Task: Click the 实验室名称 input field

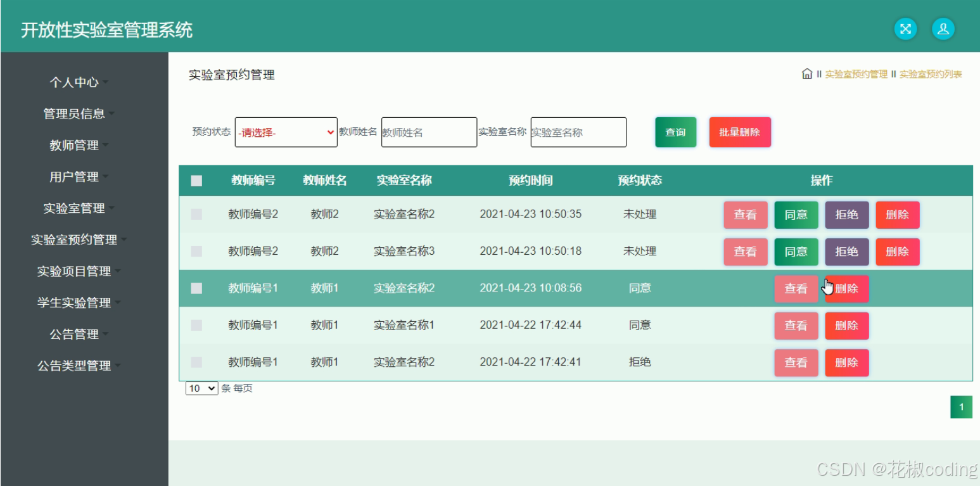Action: (578, 132)
